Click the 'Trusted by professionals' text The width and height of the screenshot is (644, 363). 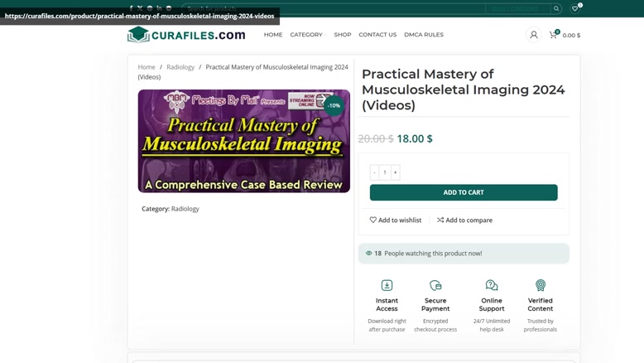541,325
